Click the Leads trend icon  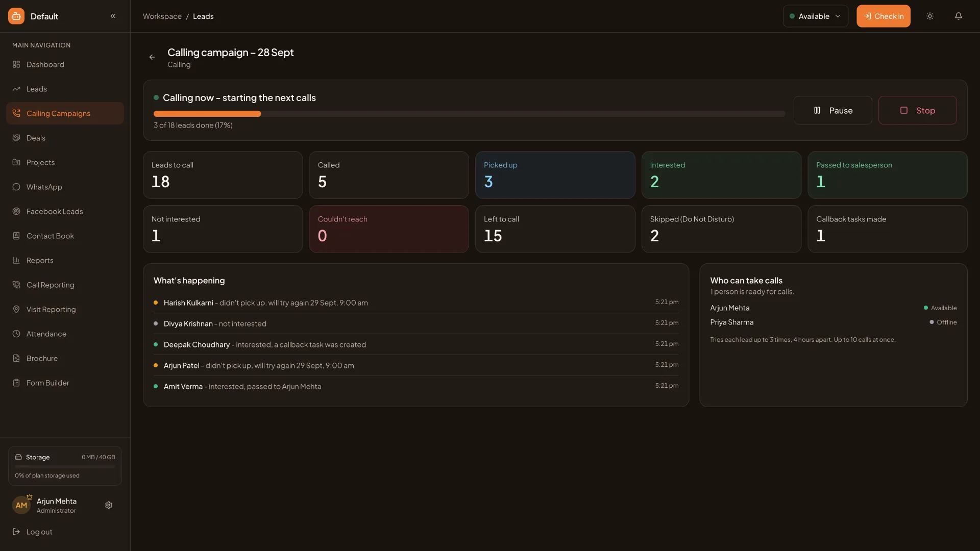coord(16,89)
